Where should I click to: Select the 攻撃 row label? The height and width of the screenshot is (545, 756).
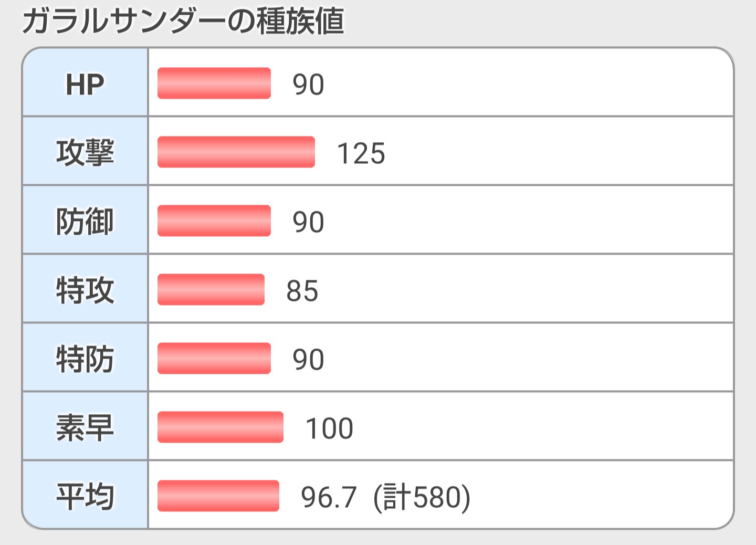[85, 153]
